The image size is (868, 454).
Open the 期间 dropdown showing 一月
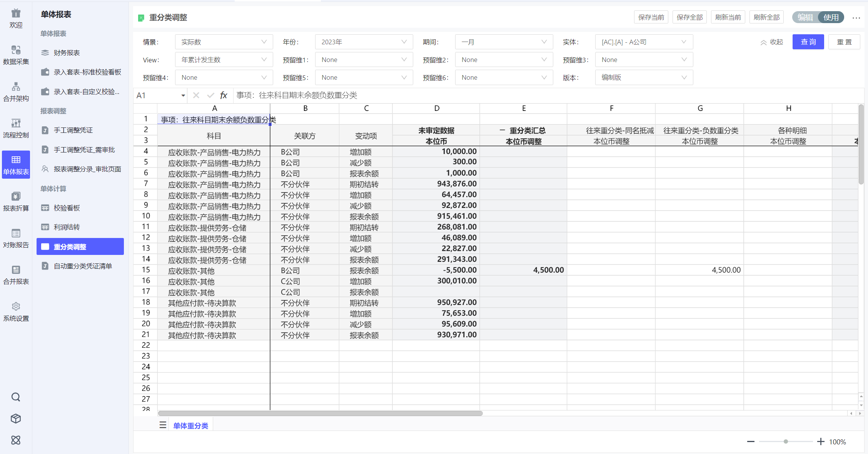pyautogui.click(x=504, y=42)
